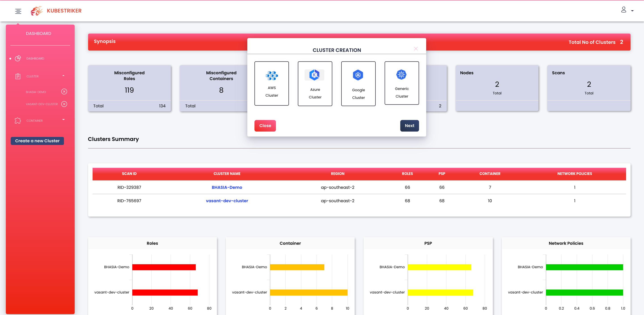The width and height of the screenshot is (644, 315).
Task: Click the Scans summary card
Action: click(589, 88)
